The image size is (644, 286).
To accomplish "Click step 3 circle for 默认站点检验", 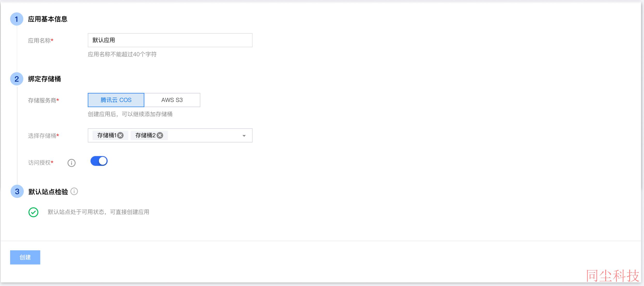I will (17, 191).
